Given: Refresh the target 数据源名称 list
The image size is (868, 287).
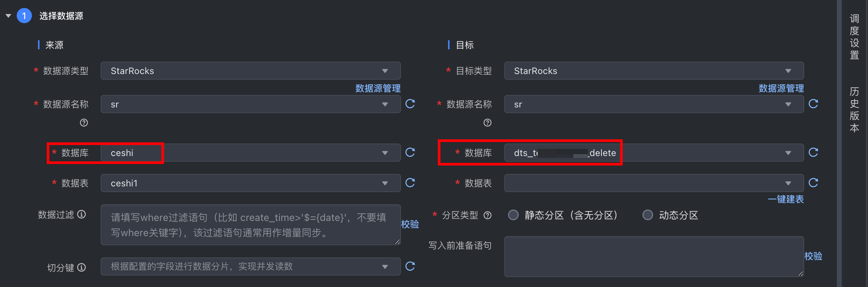Looking at the screenshot, I should [813, 104].
